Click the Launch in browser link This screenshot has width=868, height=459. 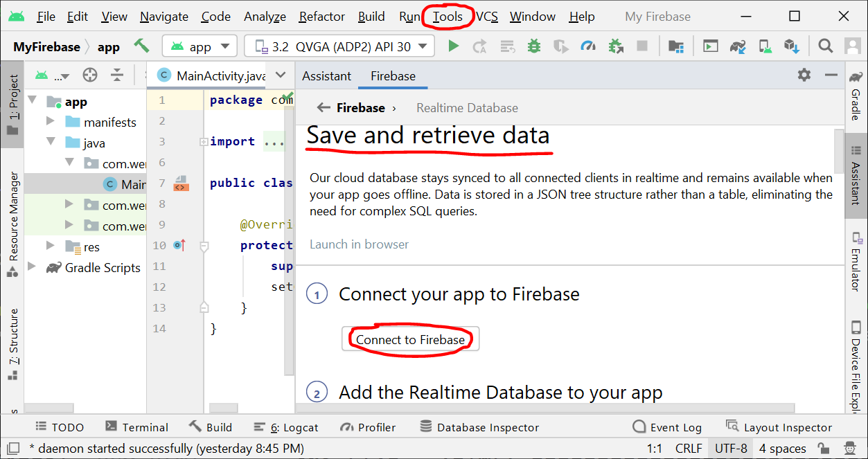[x=359, y=244]
